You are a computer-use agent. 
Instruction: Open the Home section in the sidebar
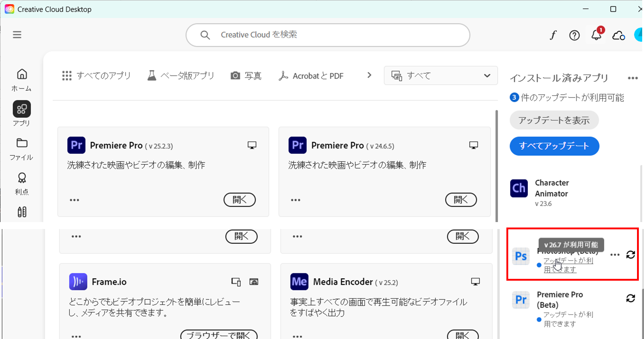[x=21, y=80]
